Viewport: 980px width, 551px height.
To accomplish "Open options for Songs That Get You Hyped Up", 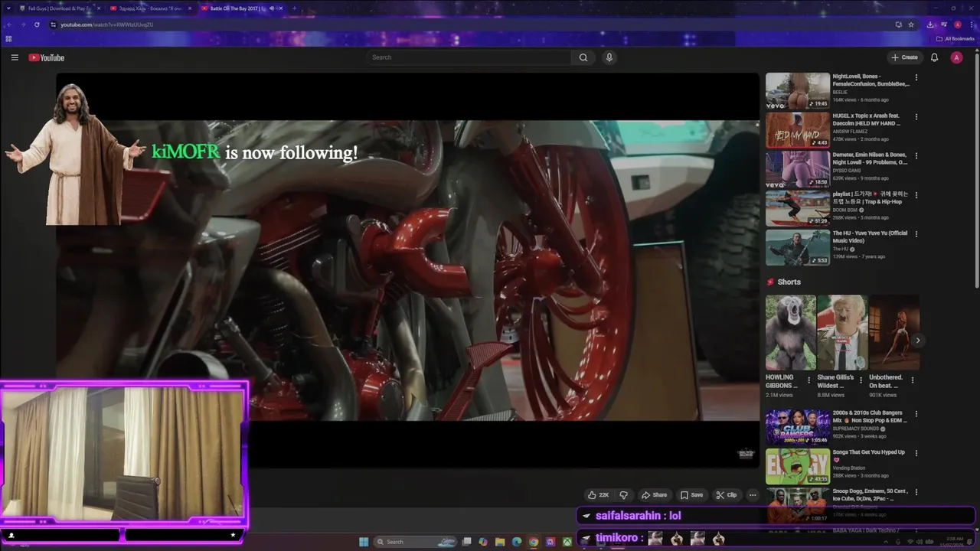I will click(x=916, y=453).
